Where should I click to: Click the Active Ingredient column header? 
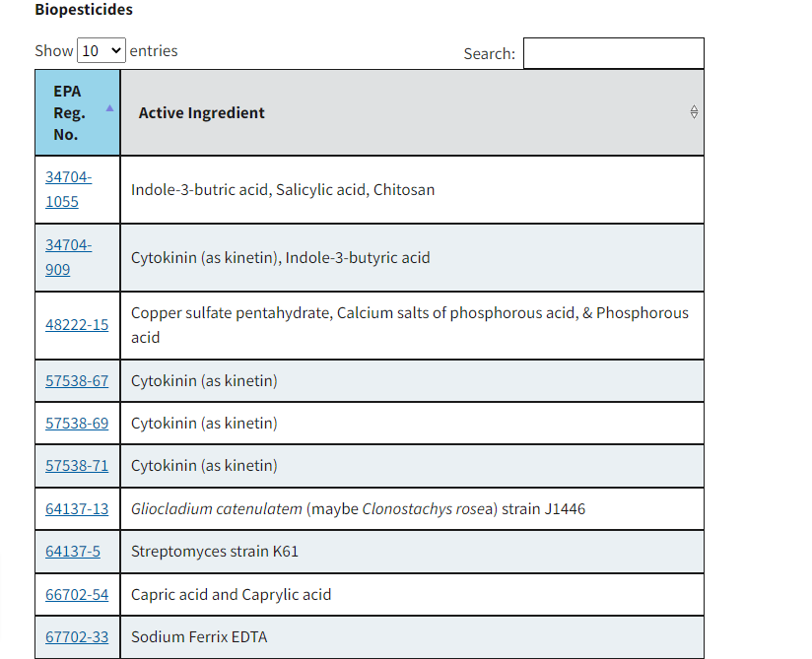(x=201, y=112)
